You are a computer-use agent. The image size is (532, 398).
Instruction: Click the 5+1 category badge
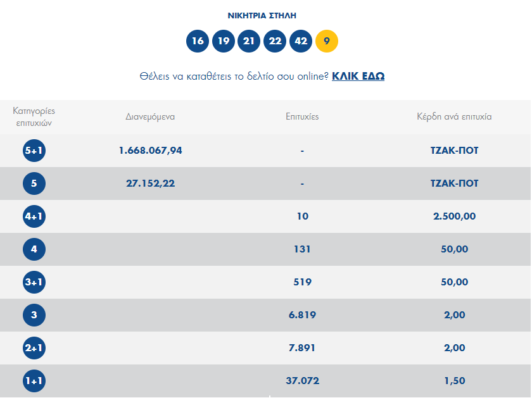pyautogui.click(x=34, y=151)
